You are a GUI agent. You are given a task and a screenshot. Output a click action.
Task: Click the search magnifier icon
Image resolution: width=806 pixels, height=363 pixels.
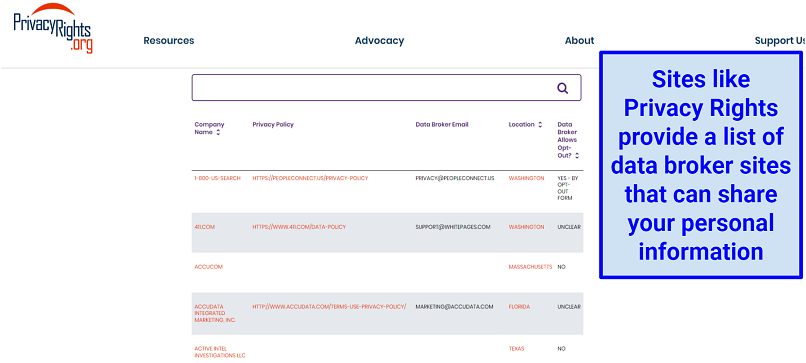pyautogui.click(x=563, y=88)
